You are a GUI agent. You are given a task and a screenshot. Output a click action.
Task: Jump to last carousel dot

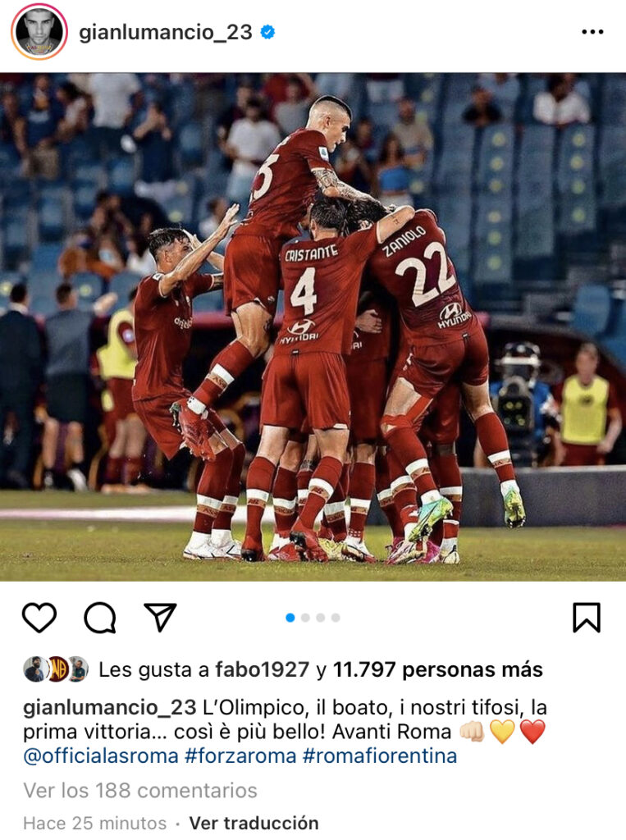[336, 618]
